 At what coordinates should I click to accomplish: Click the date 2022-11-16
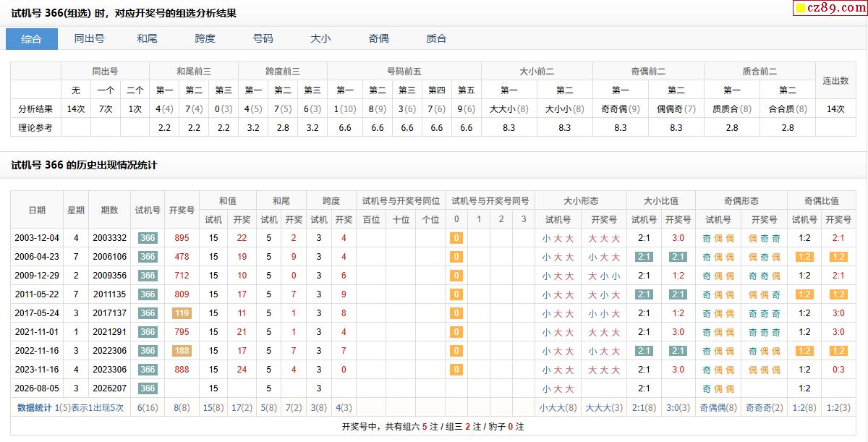pyautogui.click(x=37, y=351)
